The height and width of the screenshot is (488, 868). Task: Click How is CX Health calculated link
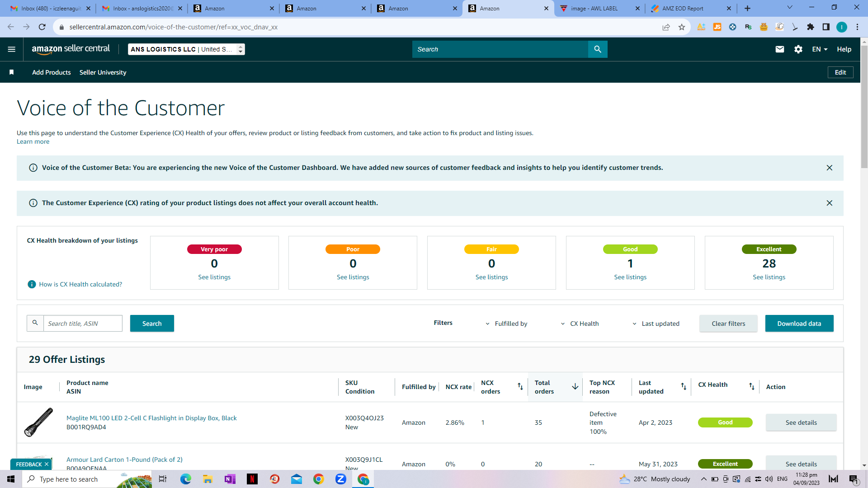tap(80, 284)
